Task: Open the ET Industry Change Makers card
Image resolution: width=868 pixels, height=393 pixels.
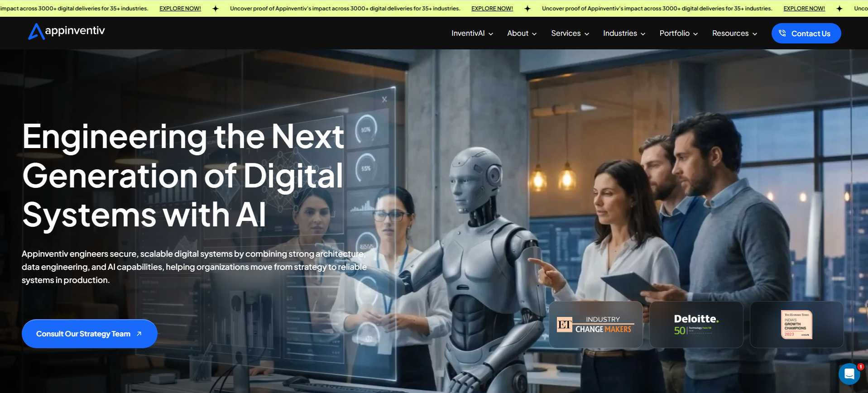Action: coord(596,325)
